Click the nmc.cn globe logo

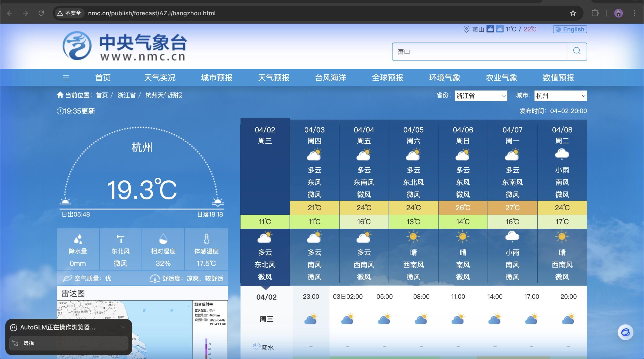point(77,46)
